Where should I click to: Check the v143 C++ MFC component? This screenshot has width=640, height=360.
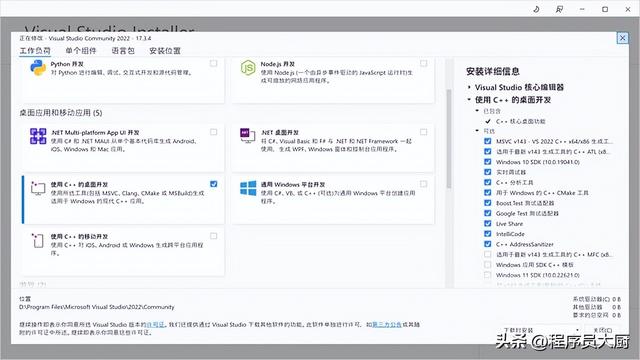(487, 254)
